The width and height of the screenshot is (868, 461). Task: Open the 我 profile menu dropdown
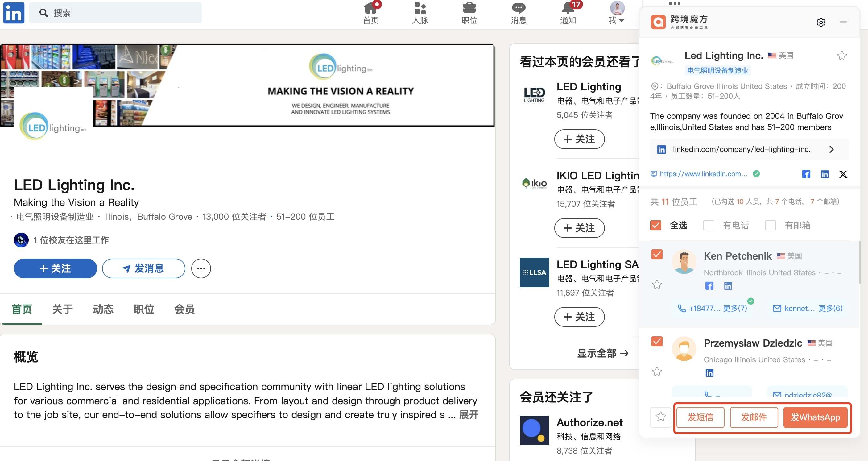pos(617,13)
